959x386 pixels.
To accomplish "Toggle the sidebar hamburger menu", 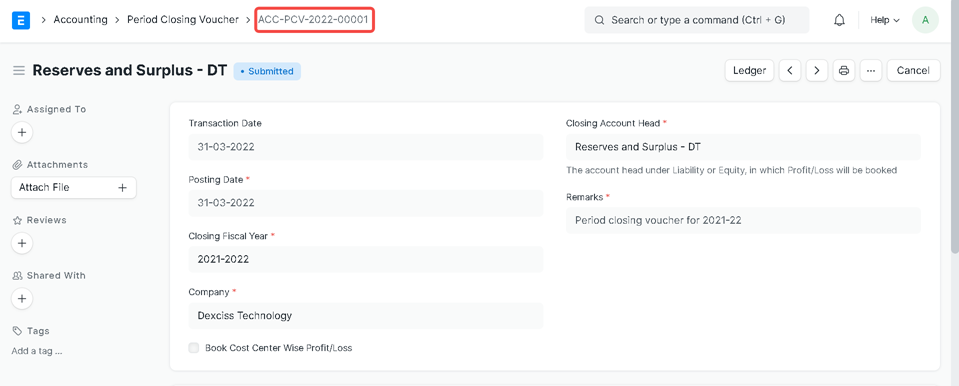I will point(19,71).
